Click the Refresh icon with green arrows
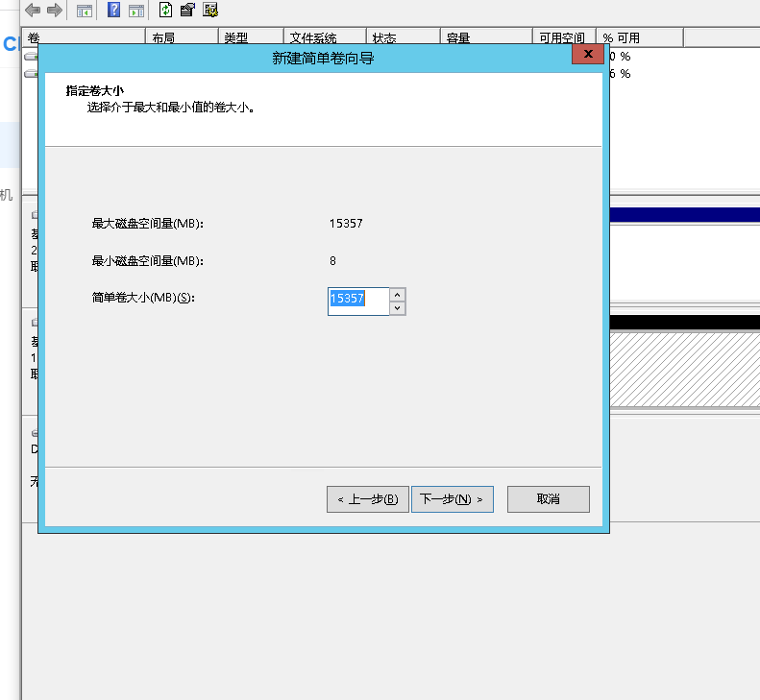760x700 pixels. tap(166, 11)
